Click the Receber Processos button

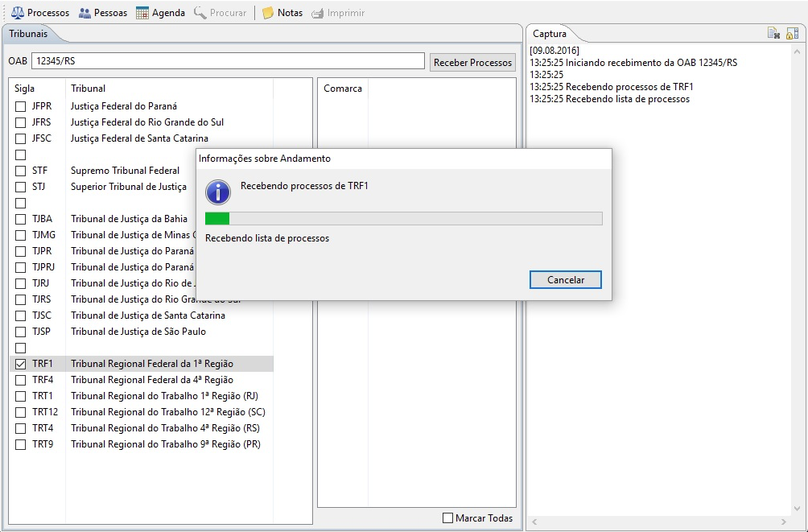472,62
